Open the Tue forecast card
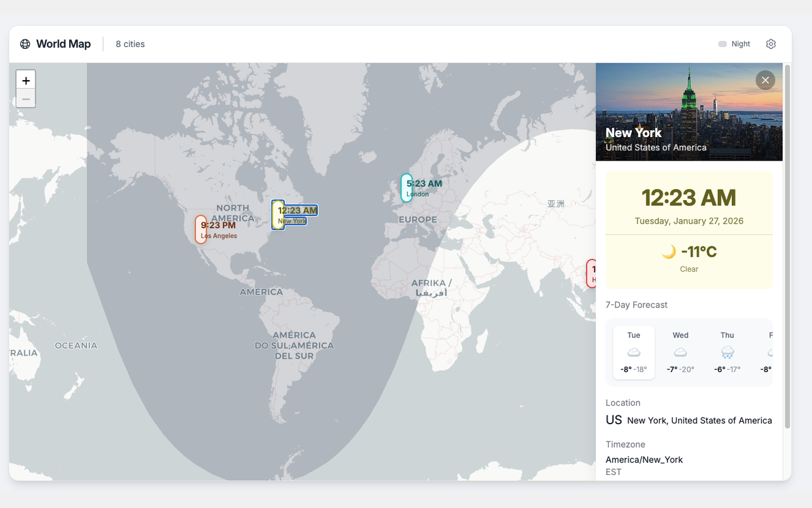The height and width of the screenshot is (508, 812). (634, 352)
